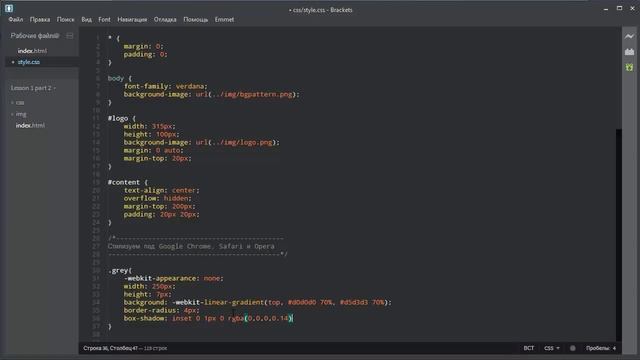Click the linting status circle indicator

[x=573, y=348]
